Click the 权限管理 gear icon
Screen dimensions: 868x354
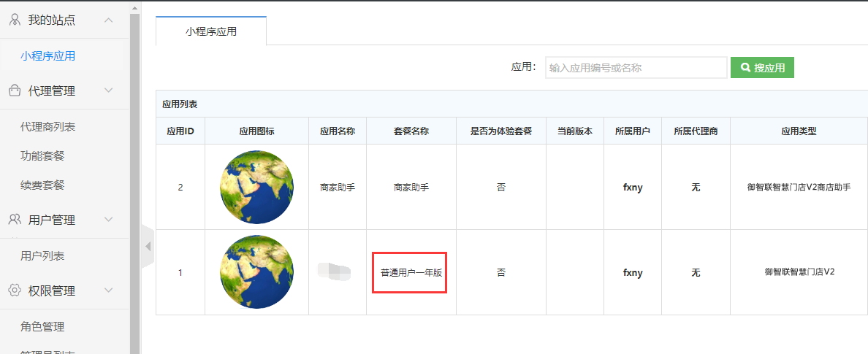click(15, 290)
